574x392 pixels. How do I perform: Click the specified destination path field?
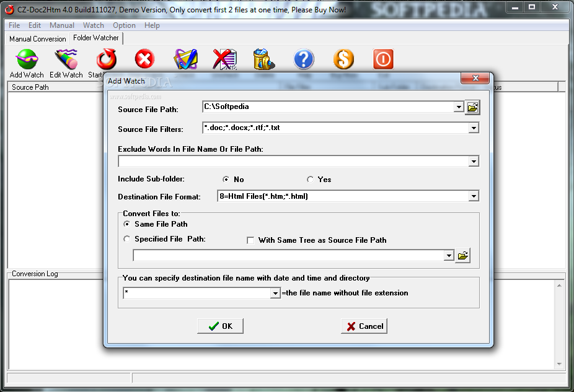288,256
